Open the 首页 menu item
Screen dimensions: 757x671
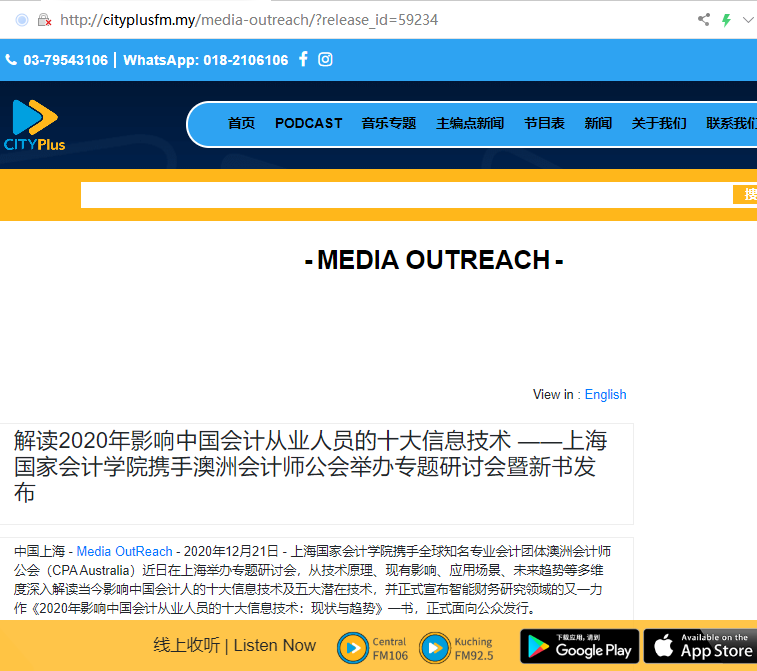coord(241,123)
